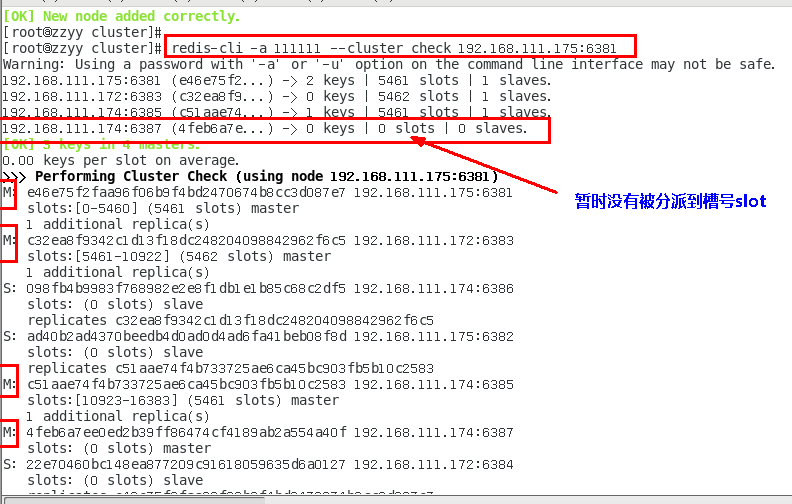Click "replicates c51aae74f4b733725..." line

click(x=231, y=369)
